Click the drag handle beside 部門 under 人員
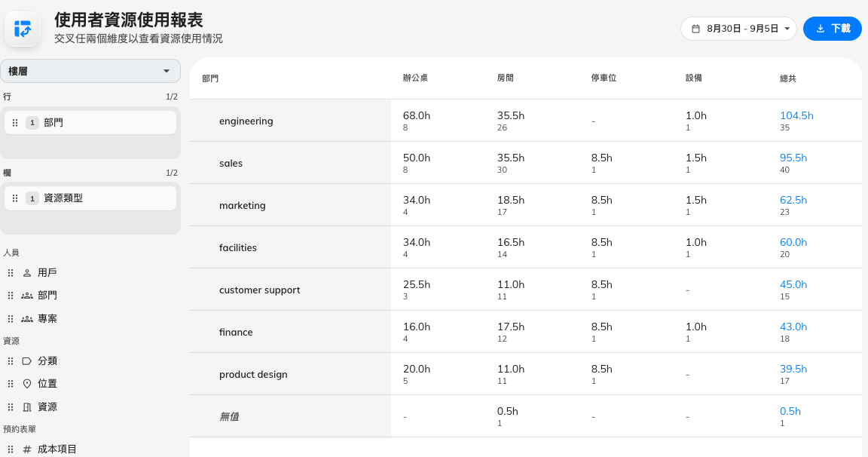The height and width of the screenshot is (457, 868). point(11,296)
